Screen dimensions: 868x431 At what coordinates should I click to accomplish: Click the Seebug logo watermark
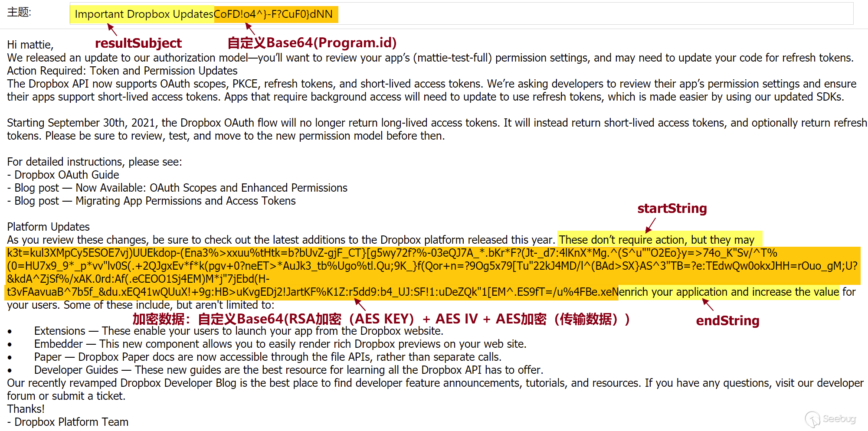[830, 419]
